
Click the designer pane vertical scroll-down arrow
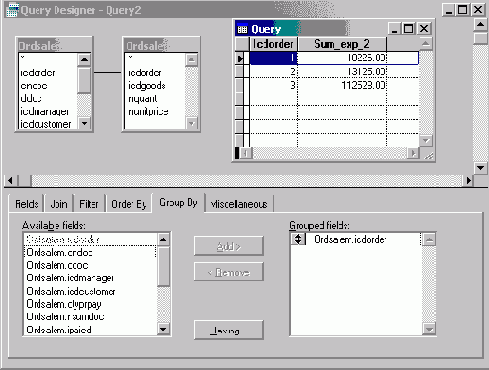tap(480, 168)
